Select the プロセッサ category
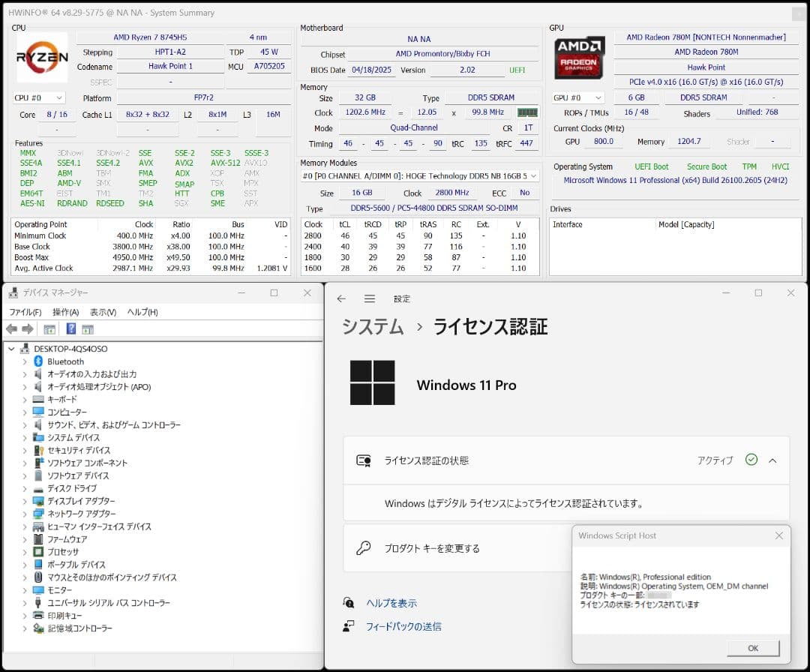 point(63,552)
